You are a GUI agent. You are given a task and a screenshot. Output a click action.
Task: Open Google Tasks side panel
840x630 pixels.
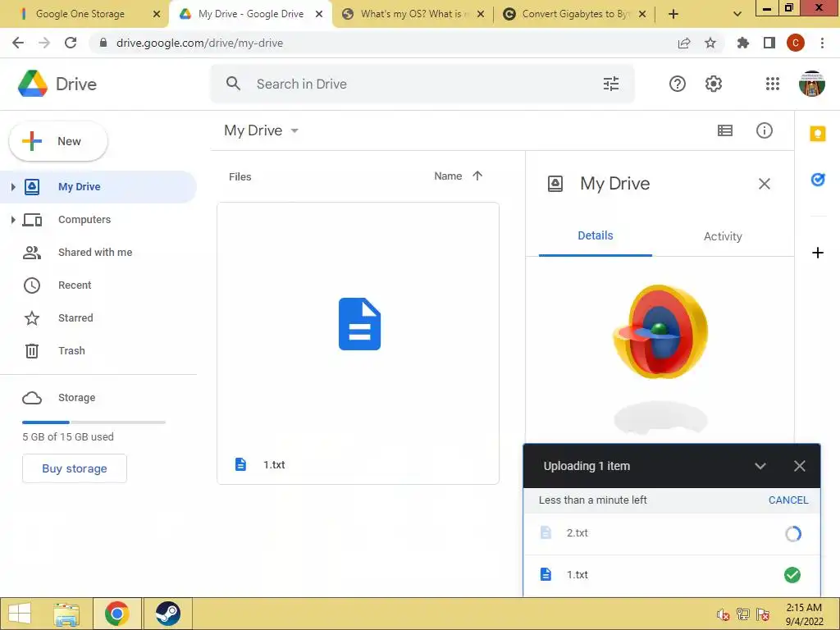818,180
